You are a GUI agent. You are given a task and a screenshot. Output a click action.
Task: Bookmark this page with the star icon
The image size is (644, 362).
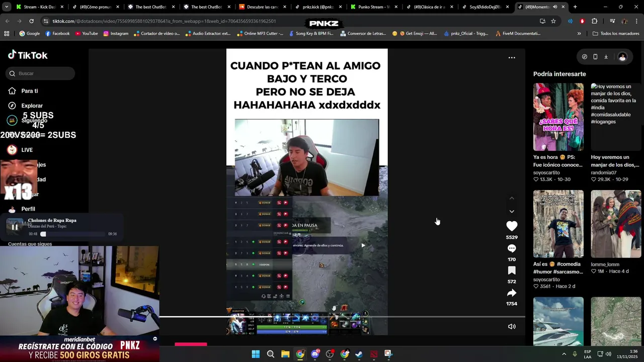[x=553, y=21]
